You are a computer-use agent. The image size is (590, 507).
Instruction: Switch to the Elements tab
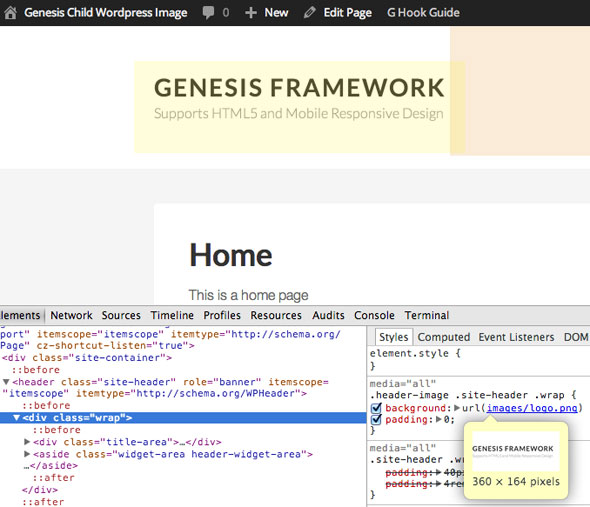point(20,315)
